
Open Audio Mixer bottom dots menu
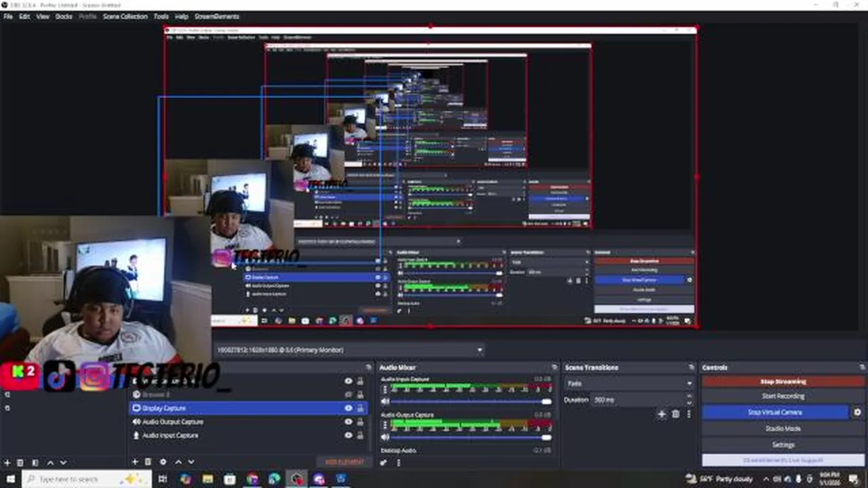pyautogui.click(x=398, y=462)
